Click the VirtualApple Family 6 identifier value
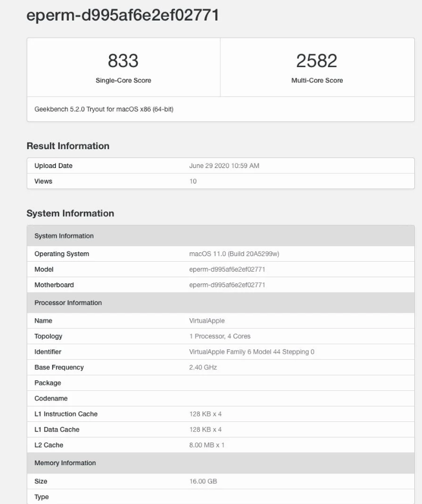Image resolution: width=422 pixels, height=504 pixels. point(251,352)
